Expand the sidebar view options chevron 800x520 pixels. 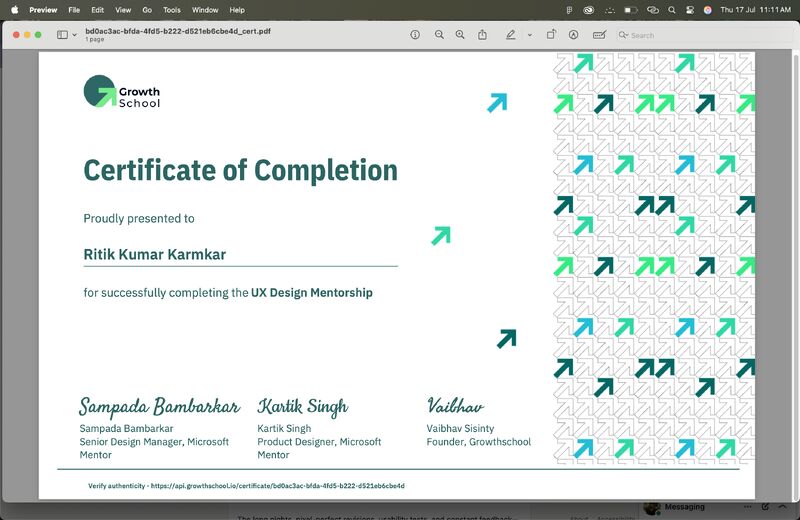pos(74,35)
